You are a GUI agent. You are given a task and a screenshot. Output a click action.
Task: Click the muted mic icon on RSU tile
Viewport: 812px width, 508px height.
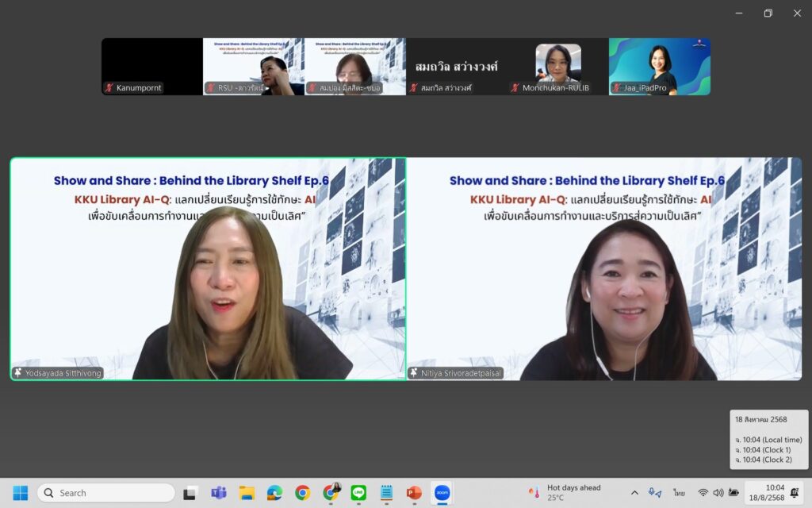click(211, 87)
